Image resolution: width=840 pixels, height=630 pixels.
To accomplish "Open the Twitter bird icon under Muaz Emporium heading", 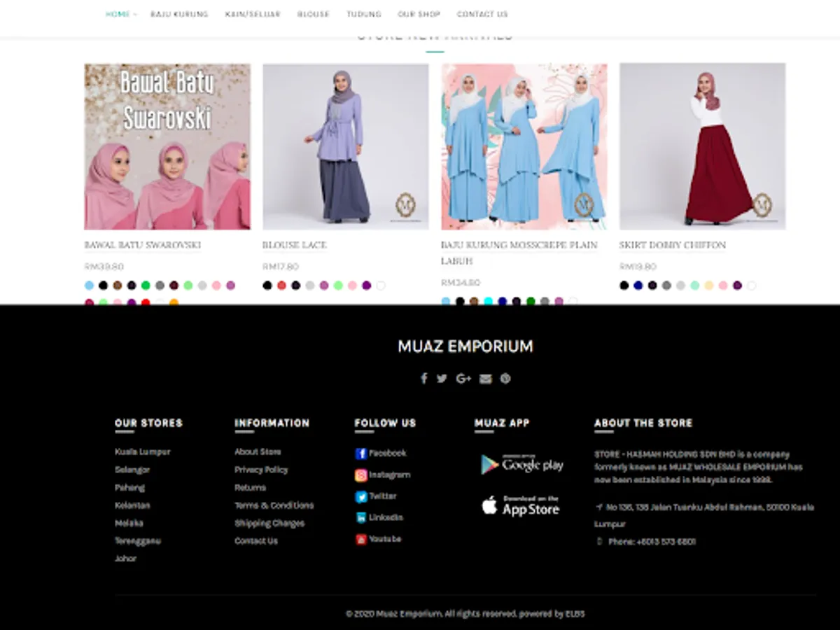I will [442, 379].
